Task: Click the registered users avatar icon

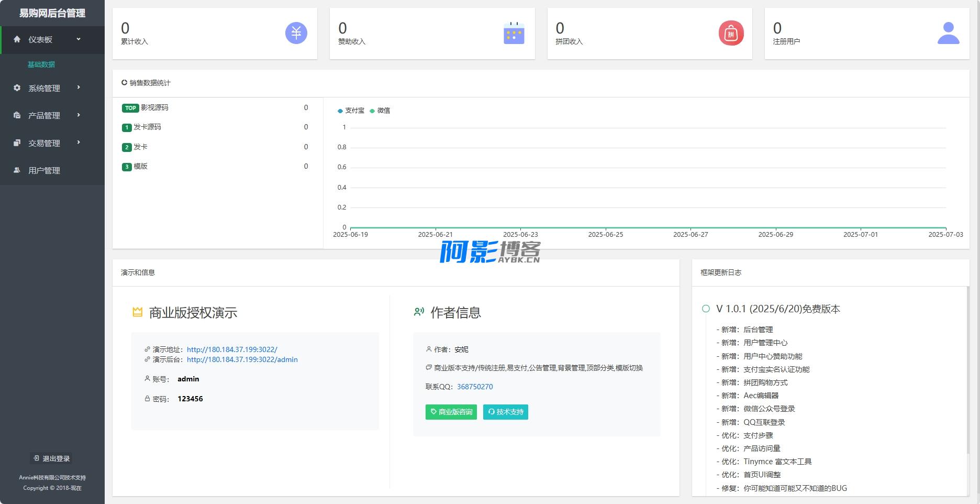Action: click(948, 33)
